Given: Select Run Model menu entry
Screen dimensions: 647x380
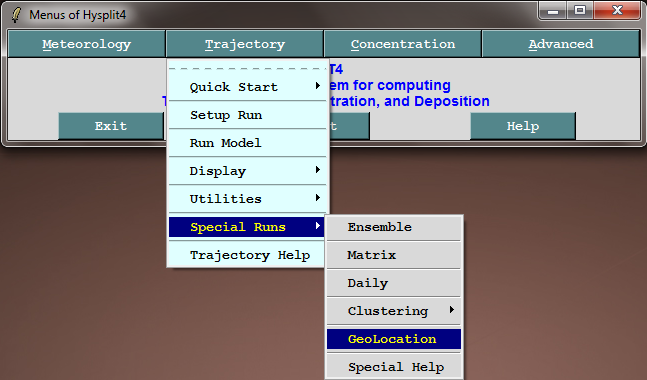Looking at the screenshot, I should click(x=248, y=143).
